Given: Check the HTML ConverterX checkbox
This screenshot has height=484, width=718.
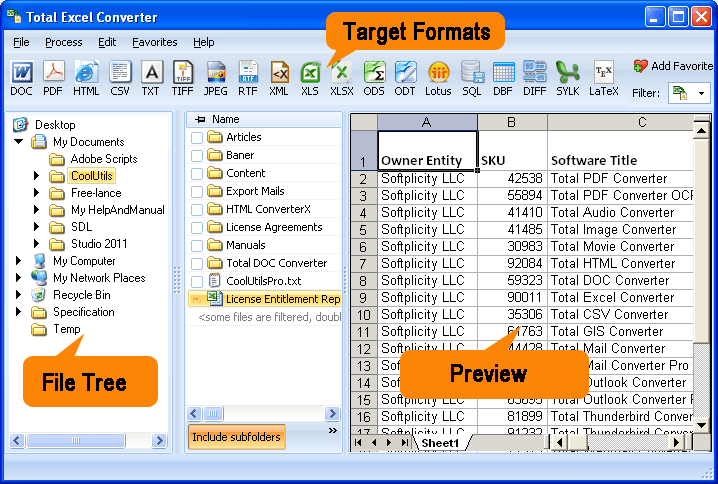Looking at the screenshot, I should click(197, 210).
